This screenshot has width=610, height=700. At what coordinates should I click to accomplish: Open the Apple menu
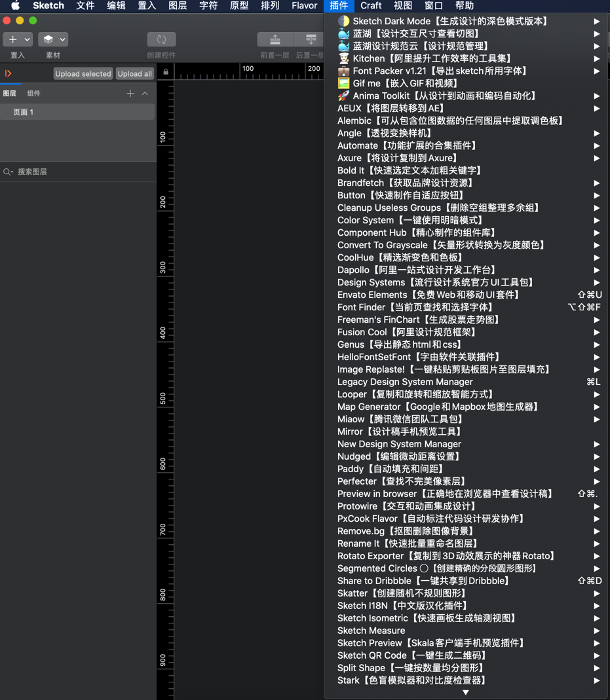(x=15, y=6)
